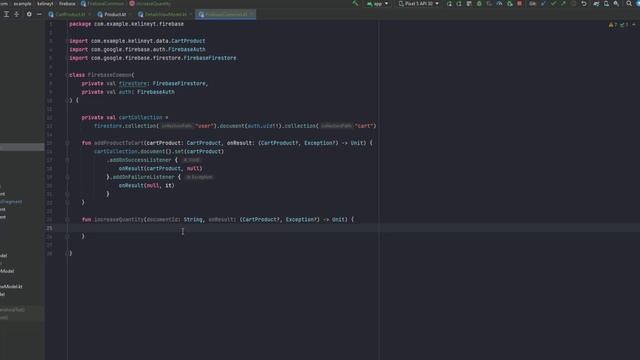The width and height of the screenshot is (640, 360).
Task: Click the underlined firestore parameter name
Action: (x=133, y=83)
